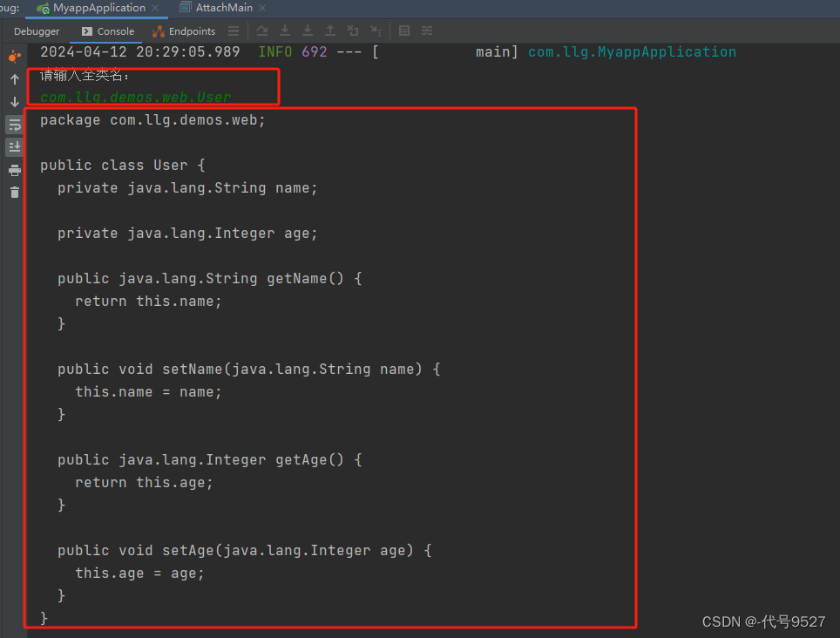Toggle scroll to end of console
This screenshot has width=840, height=638.
(x=15, y=146)
